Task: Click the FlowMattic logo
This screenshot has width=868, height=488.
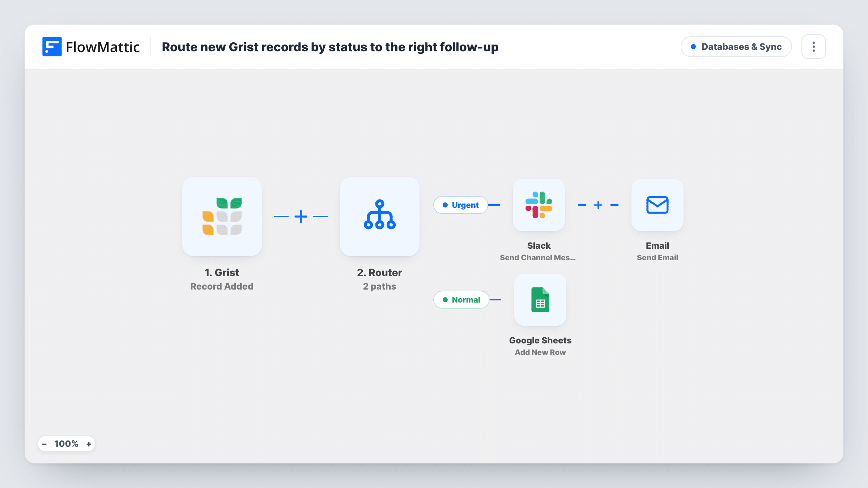Action: [91, 47]
